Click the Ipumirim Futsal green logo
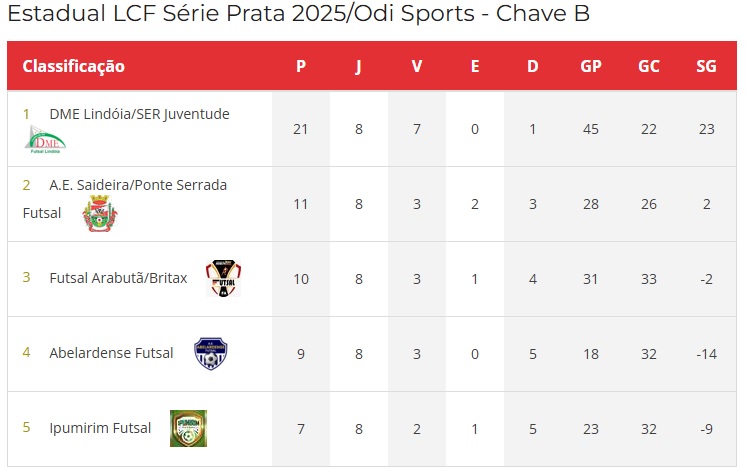747x476 pixels. pos(189,428)
